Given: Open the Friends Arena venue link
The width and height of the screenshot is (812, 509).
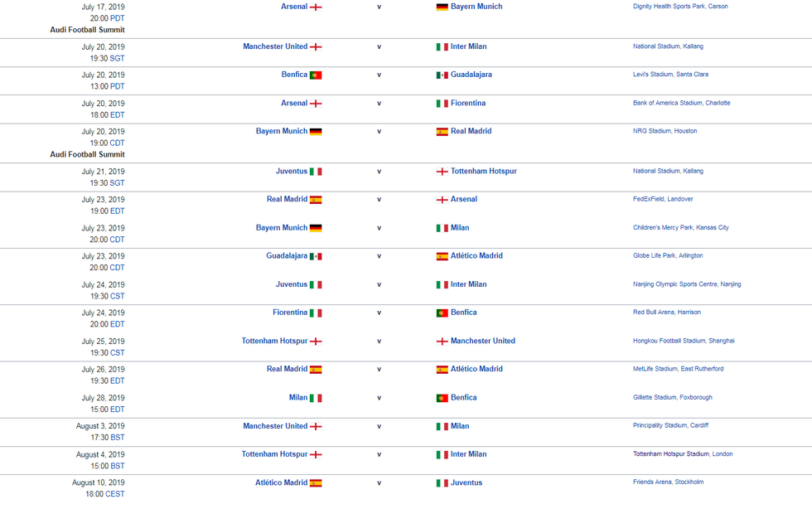Looking at the screenshot, I should (x=651, y=482).
